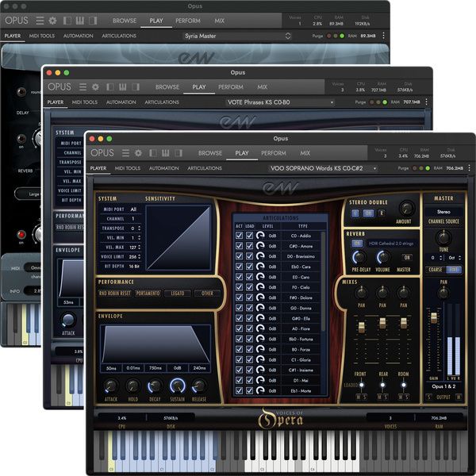Click the Envelope Hold knob

pyautogui.click(x=133, y=386)
